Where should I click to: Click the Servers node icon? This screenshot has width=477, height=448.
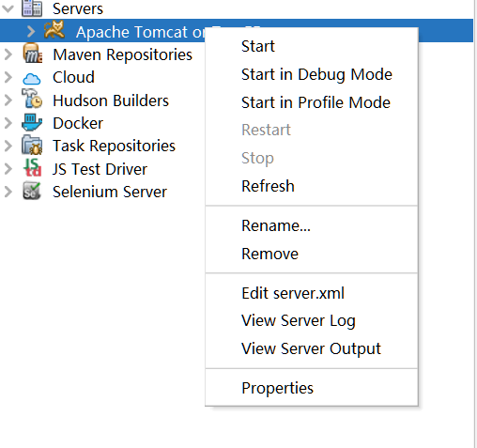[x=32, y=8]
